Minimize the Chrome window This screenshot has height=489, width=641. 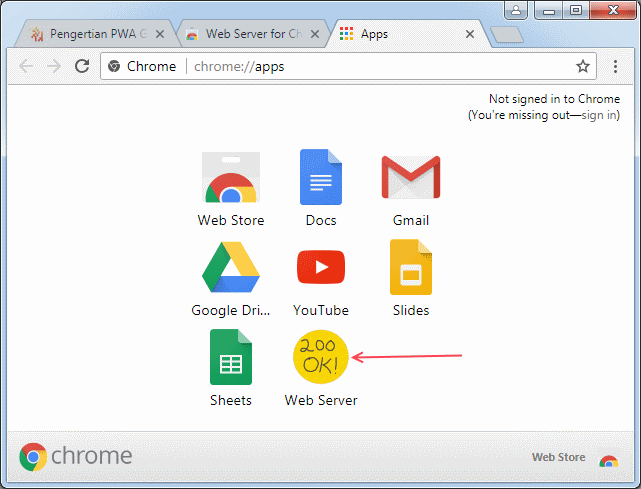click(549, 11)
